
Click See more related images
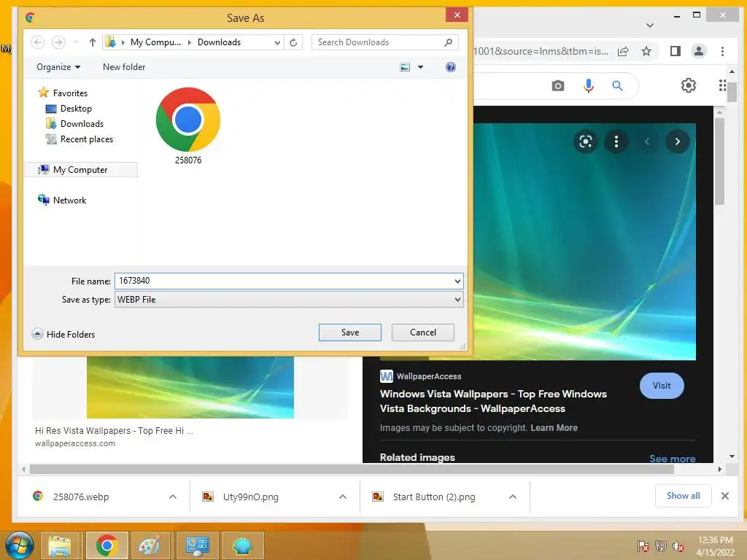pyautogui.click(x=672, y=459)
